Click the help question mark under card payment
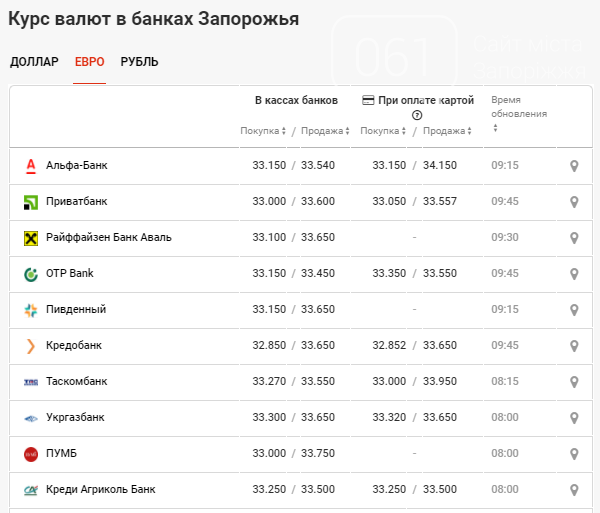Screen dimensions: 600x513 (417, 115)
